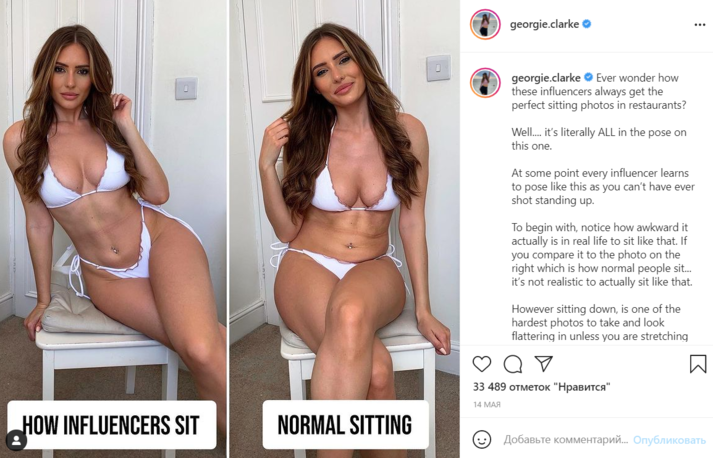This screenshot has height=458, width=713.
Task: View verified badge in the header
Action: (587, 24)
